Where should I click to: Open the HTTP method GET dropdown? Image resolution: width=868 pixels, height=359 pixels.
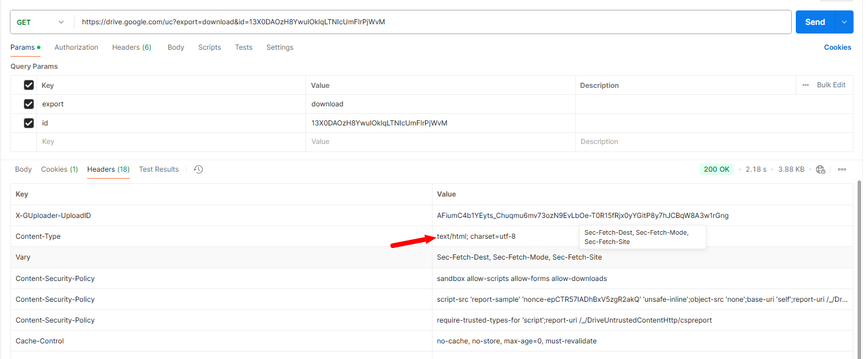(42, 22)
